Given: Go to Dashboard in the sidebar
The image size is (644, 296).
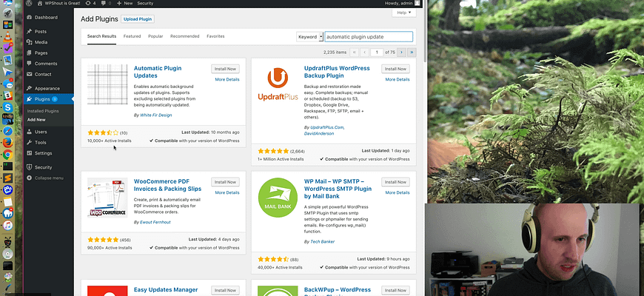Looking at the screenshot, I should [x=46, y=18].
